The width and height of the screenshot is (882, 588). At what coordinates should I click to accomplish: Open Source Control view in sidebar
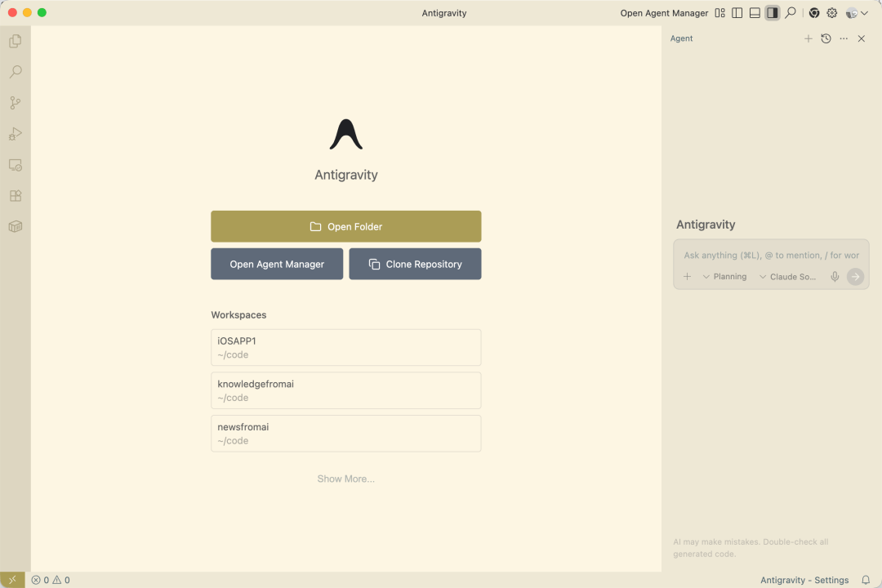[15, 103]
